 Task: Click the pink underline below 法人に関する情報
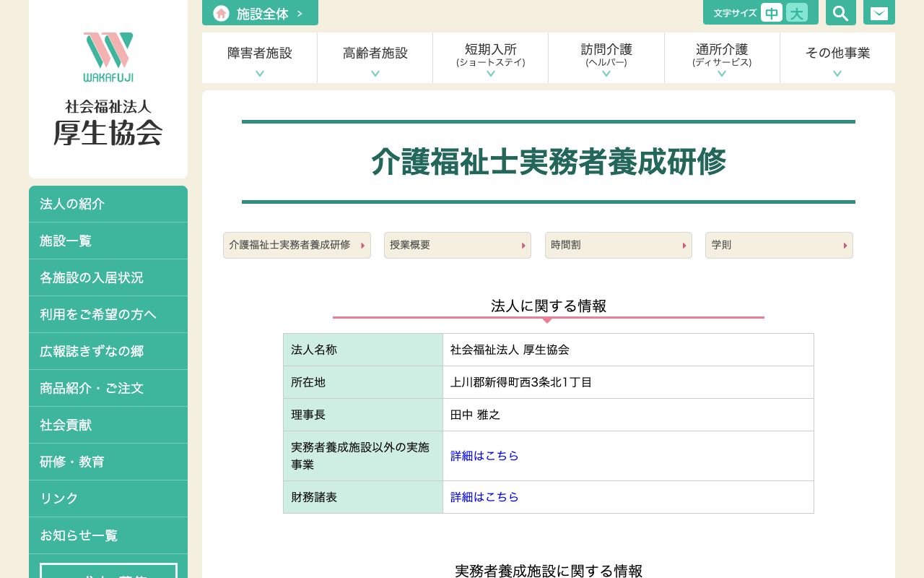pos(548,317)
